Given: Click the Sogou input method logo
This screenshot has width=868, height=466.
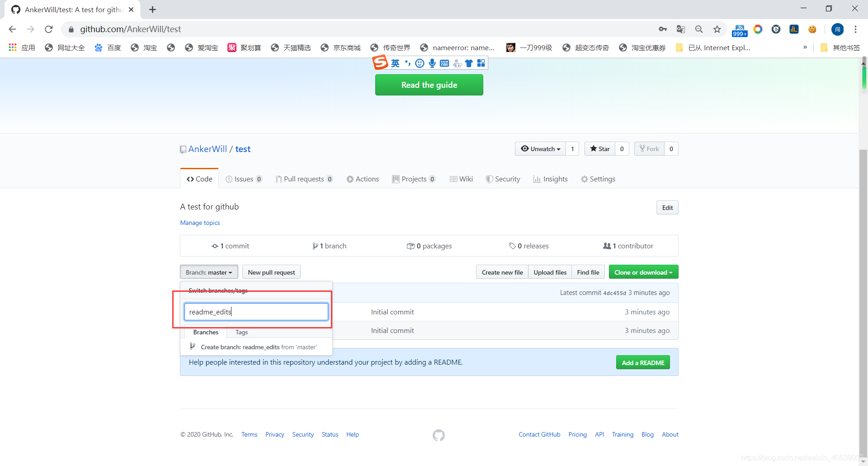Looking at the screenshot, I should [380, 62].
